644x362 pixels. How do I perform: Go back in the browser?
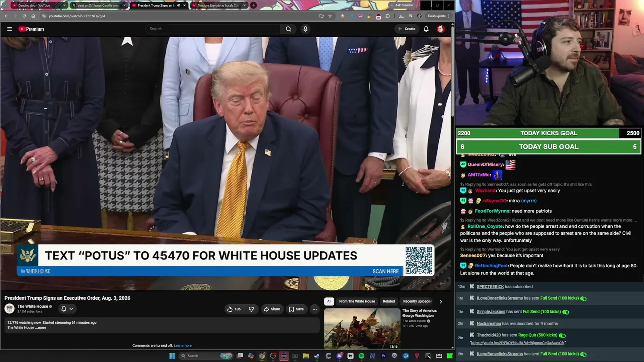[6, 16]
